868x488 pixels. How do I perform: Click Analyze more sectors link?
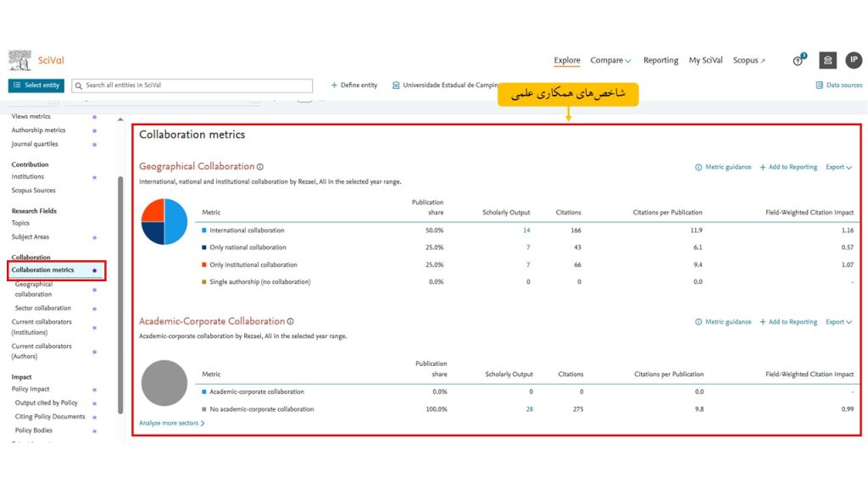(x=171, y=424)
